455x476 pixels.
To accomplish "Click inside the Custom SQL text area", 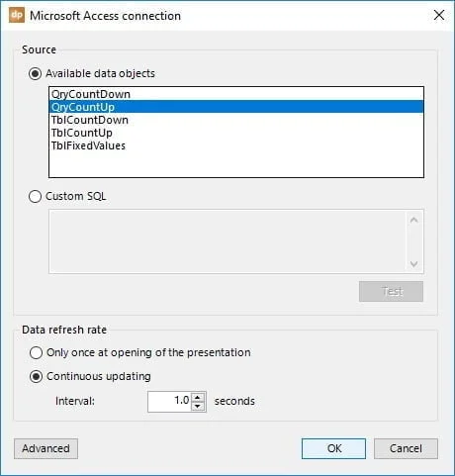I will [x=227, y=241].
